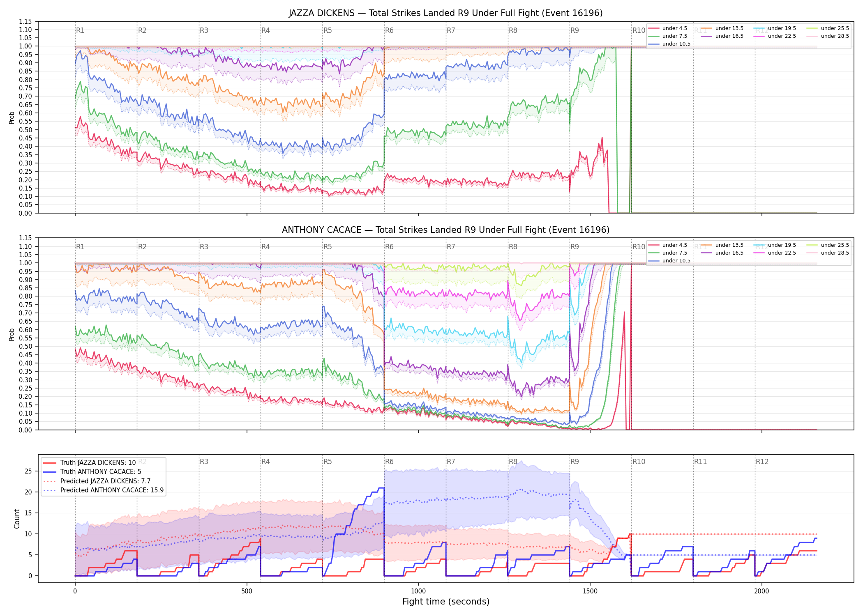Select 'under 16.5' legend entry in middle chart
Image resolution: width=863 pixels, height=616 pixels.
pos(722,253)
